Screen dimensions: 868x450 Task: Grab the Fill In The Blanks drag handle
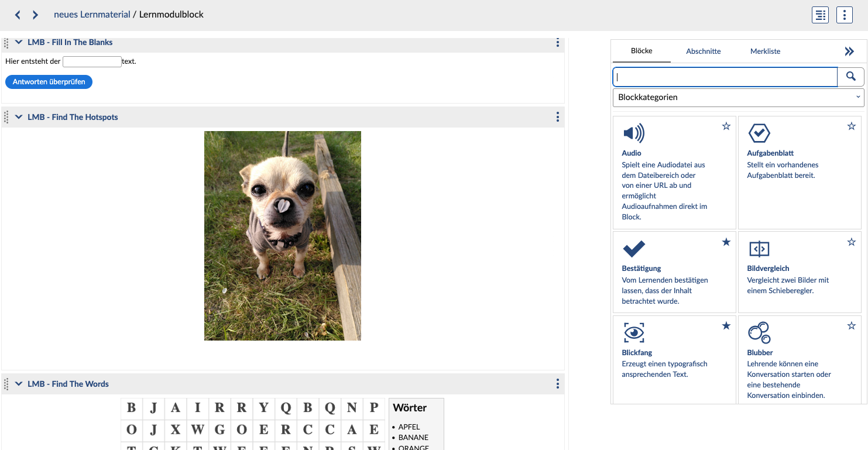coord(6,43)
